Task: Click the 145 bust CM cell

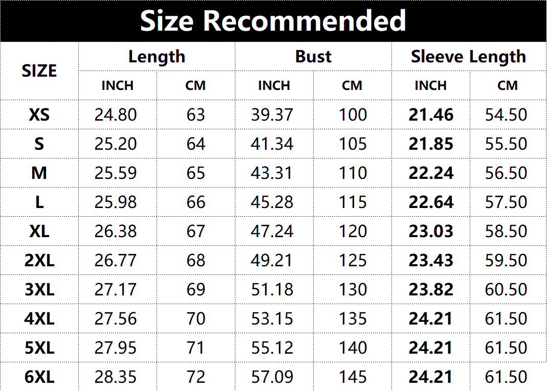Action: (x=353, y=377)
